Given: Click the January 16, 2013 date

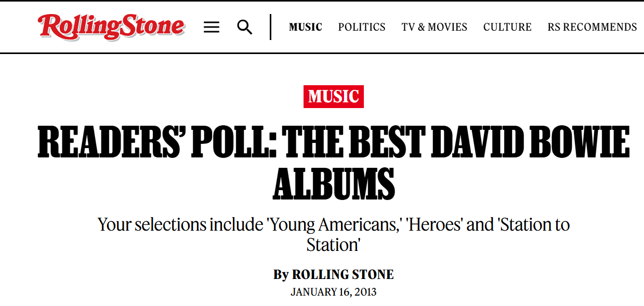Looking at the screenshot, I should (x=334, y=292).
